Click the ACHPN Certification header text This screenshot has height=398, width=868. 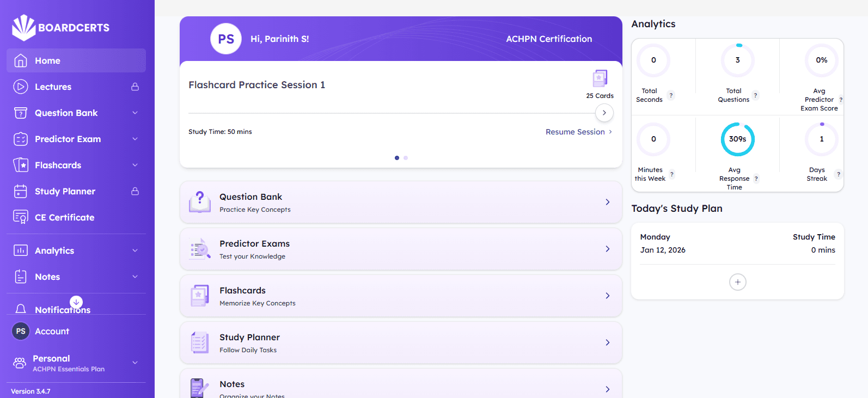pos(549,39)
